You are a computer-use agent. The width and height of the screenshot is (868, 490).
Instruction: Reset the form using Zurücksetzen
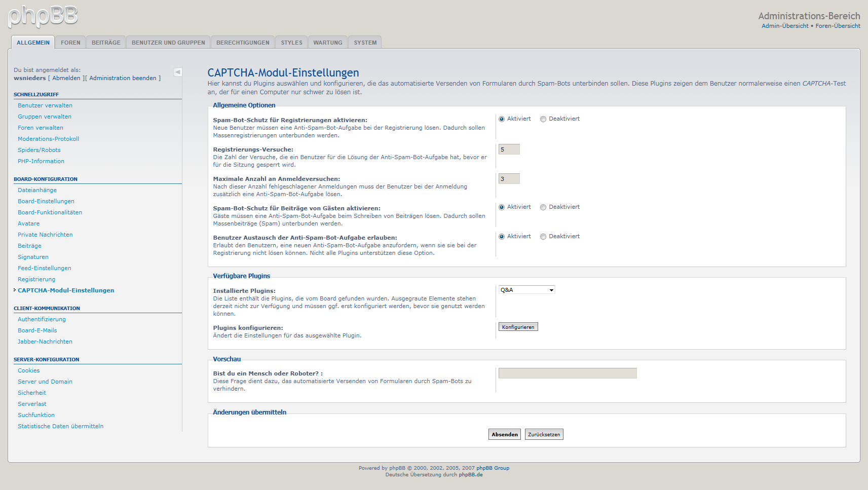(544, 434)
